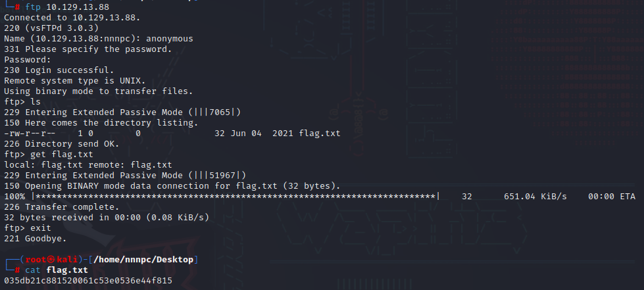Screen dimensions: 644x290
Task: Click the flag hash 035db21c881520061c53e0536e44f815
Action: 88,281
